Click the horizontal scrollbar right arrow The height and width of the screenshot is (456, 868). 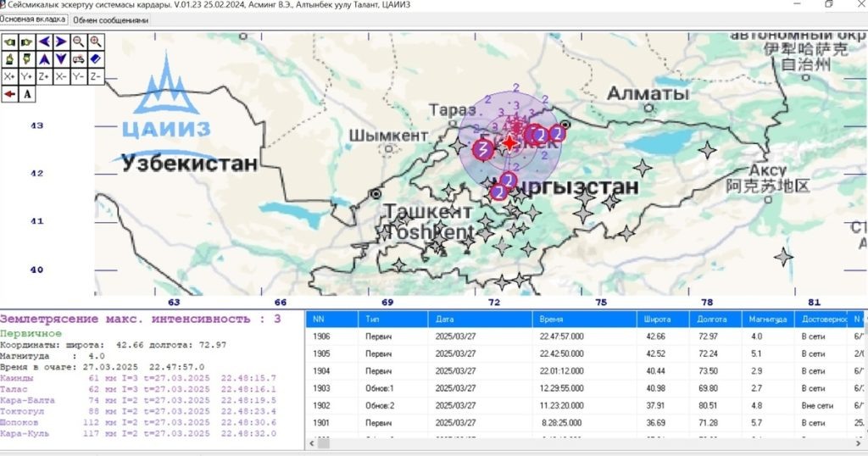(x=859, y=443)
